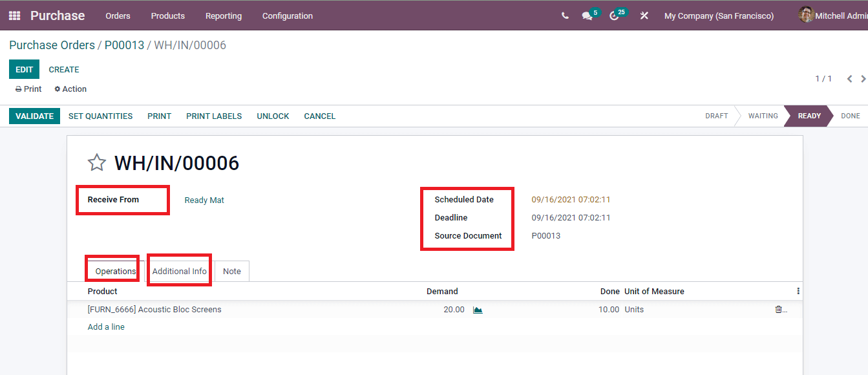This screenshot has width=868, height=375.
Task: Click PRINT LABELS button
Action: (214, 116)
